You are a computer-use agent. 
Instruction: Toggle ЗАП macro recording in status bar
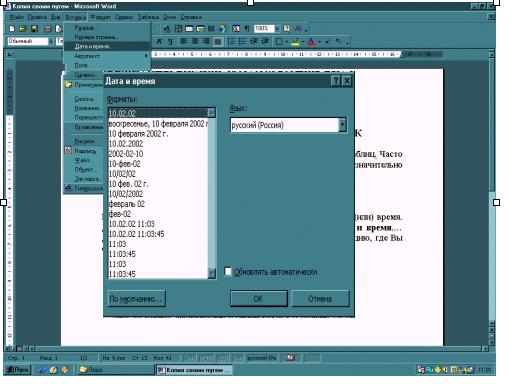pyautogui.click(x=189, y=358)
